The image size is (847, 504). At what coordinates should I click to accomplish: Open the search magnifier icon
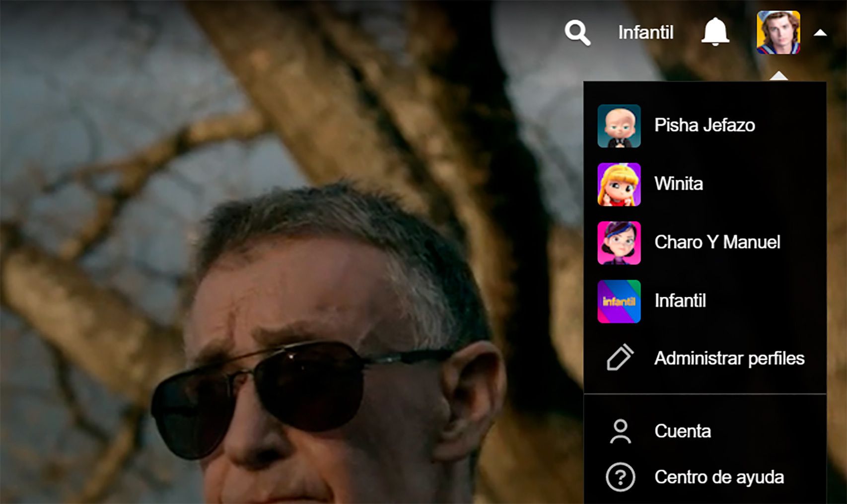coord(577,33)
